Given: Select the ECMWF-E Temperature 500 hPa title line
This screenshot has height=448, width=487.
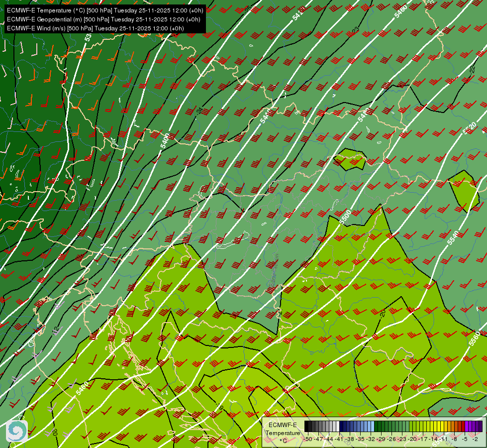Looking at the screenshot, I should pyautogui.click(x=105, y=10).
